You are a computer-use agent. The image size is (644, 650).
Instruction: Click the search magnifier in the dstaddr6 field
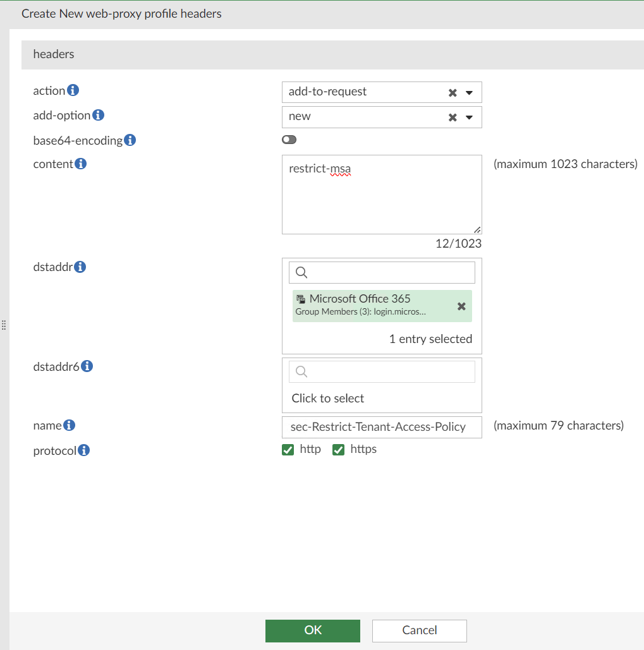click(300, 371)
